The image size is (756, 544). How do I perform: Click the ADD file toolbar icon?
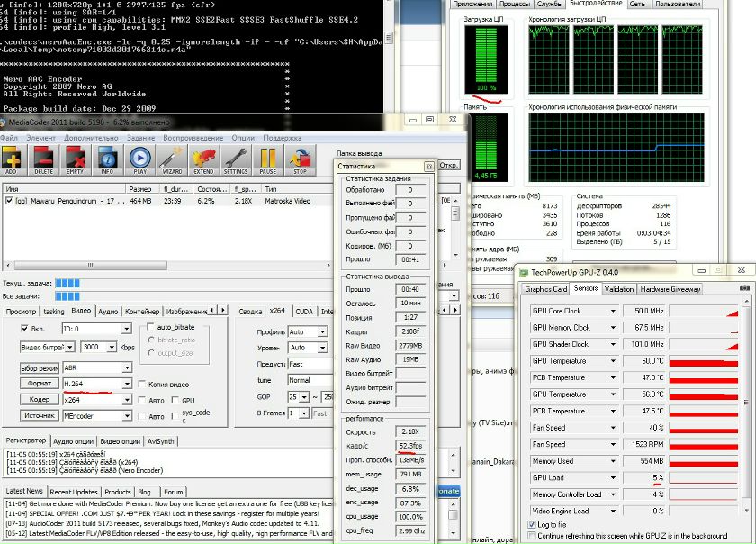[x=13, y=159]
